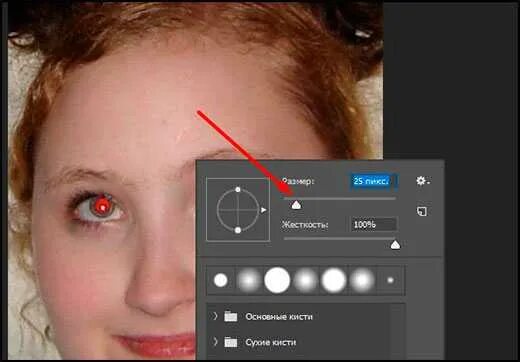This screenshot has width=520, height=362.
Task: Click the Основные кисти folder icon
Action: tap(231, 316)
